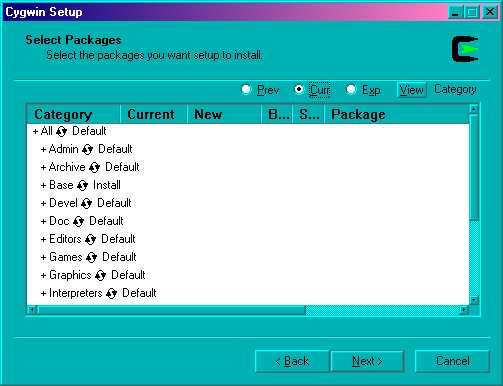Click the horizontal scrollbar thumb

tap(172, 310)
